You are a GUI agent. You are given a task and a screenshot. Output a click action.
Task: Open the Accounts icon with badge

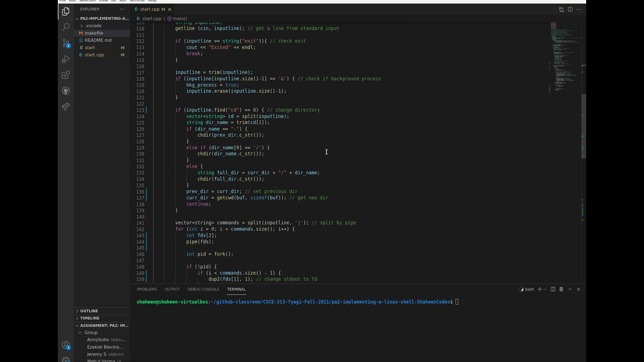tap(65, 345)
